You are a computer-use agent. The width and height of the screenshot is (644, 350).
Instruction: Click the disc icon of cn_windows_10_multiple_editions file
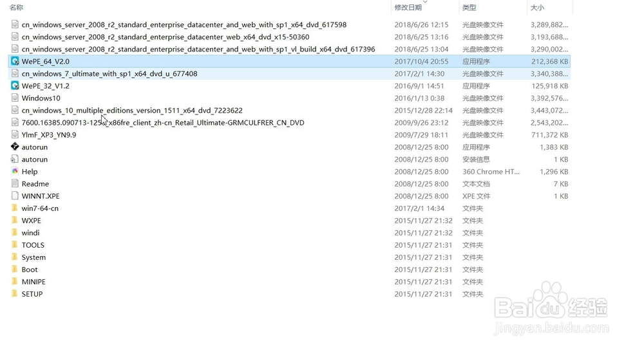point(15,111)
